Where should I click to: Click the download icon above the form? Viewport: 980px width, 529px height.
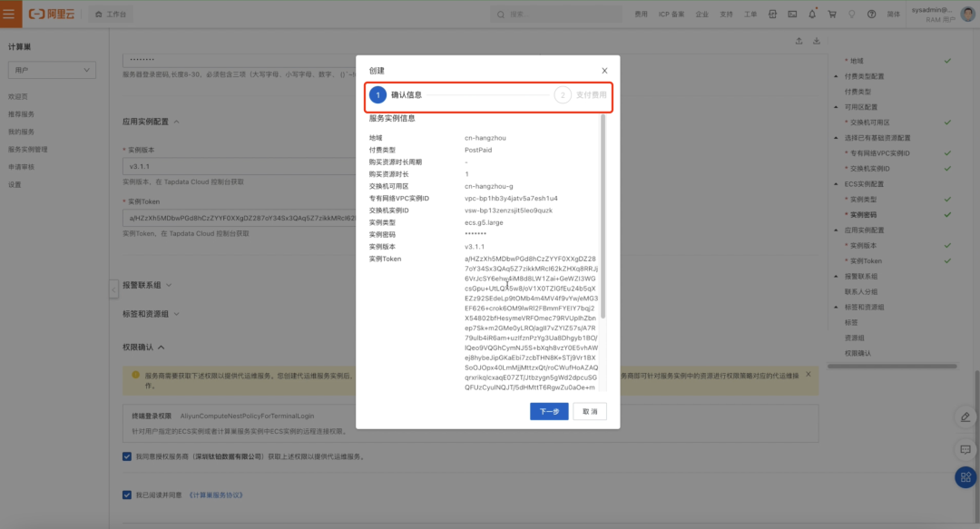tap(817, 41)
